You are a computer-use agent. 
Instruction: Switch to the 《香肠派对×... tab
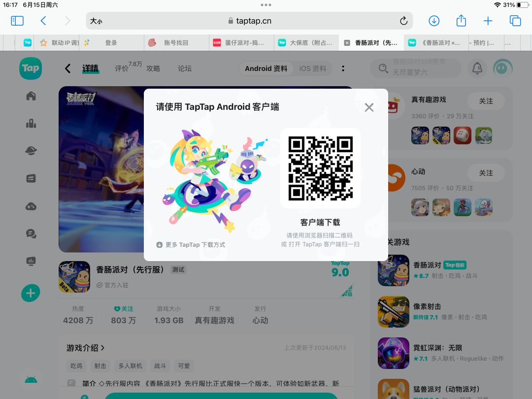point(436,43)
